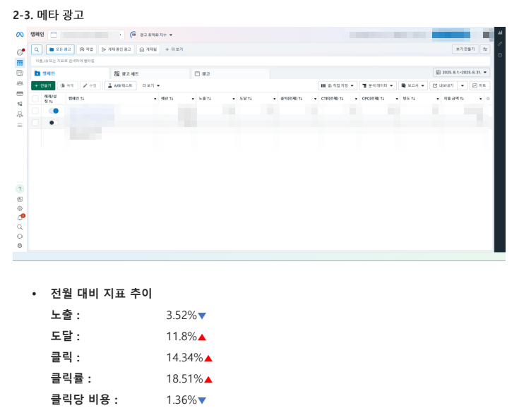Click the green 만들기 button
The width and height of the screenshot is (519, 420).
point(42,85)
